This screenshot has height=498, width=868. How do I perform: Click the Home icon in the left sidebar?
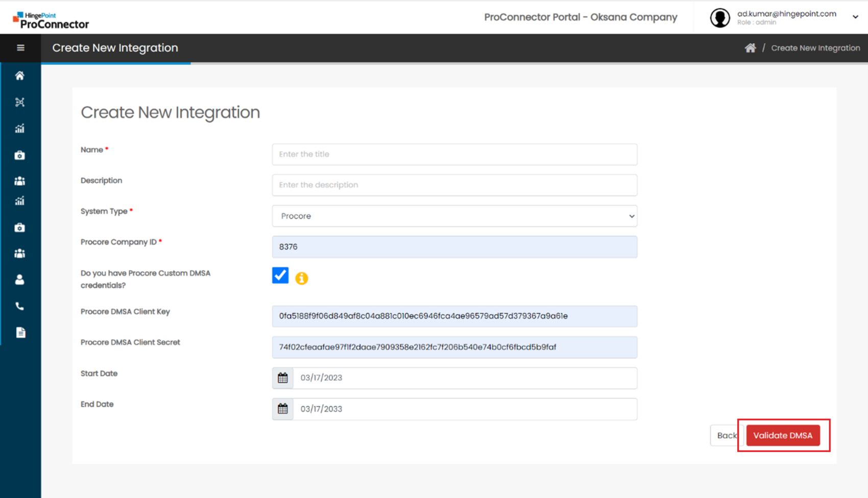tap(20, 76)
